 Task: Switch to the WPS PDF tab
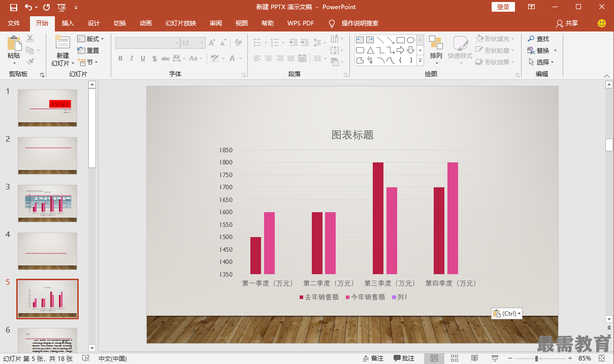tap(301, 23)
